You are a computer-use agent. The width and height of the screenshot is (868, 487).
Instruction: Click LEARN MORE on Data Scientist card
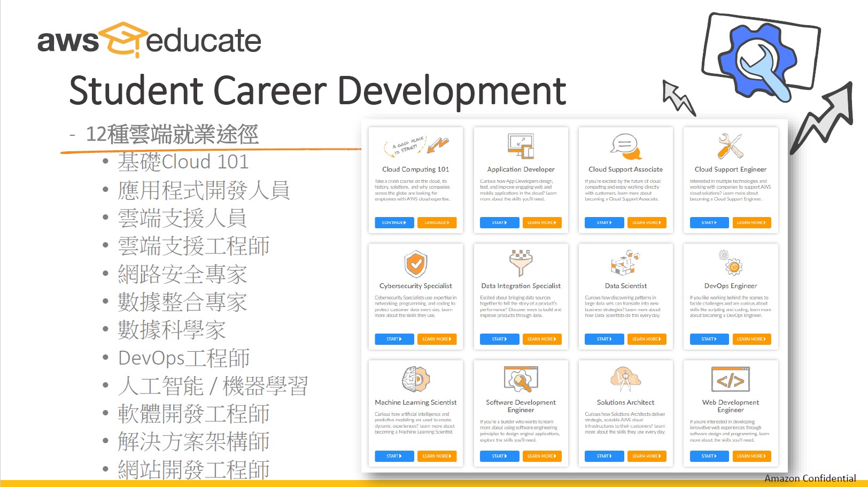[x=646, y=339]
